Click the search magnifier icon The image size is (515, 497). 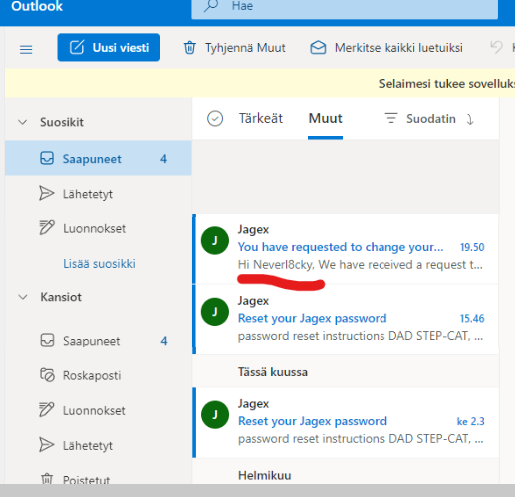point(211,6)
